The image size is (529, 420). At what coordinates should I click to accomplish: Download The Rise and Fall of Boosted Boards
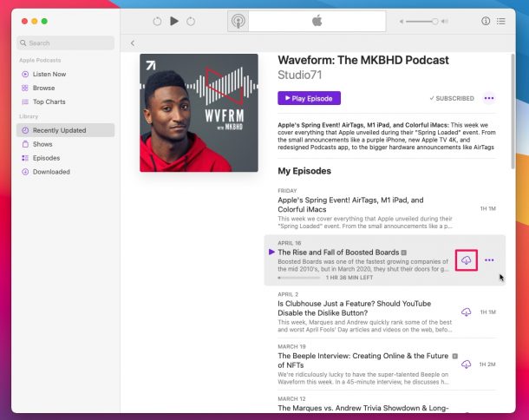coord(467,259)
